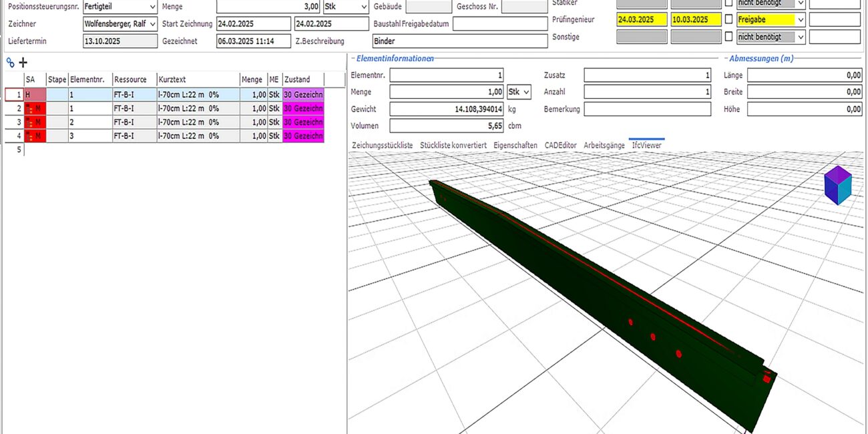Click the red hole marker on beam
The width and height of the screenshot is (868, 434).
click(x=653, y=337)
